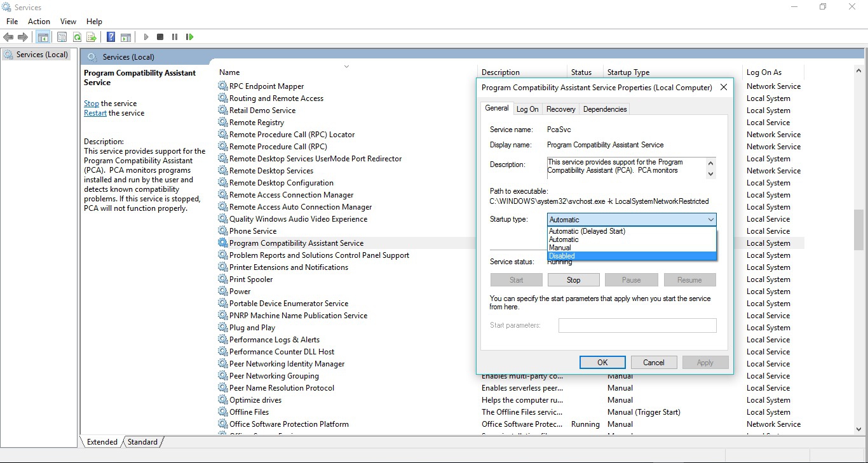Click the services list vertical scrollbar thumb
Image resolution: width=868 pixels, height=463 pixels.
click(859, 230)
